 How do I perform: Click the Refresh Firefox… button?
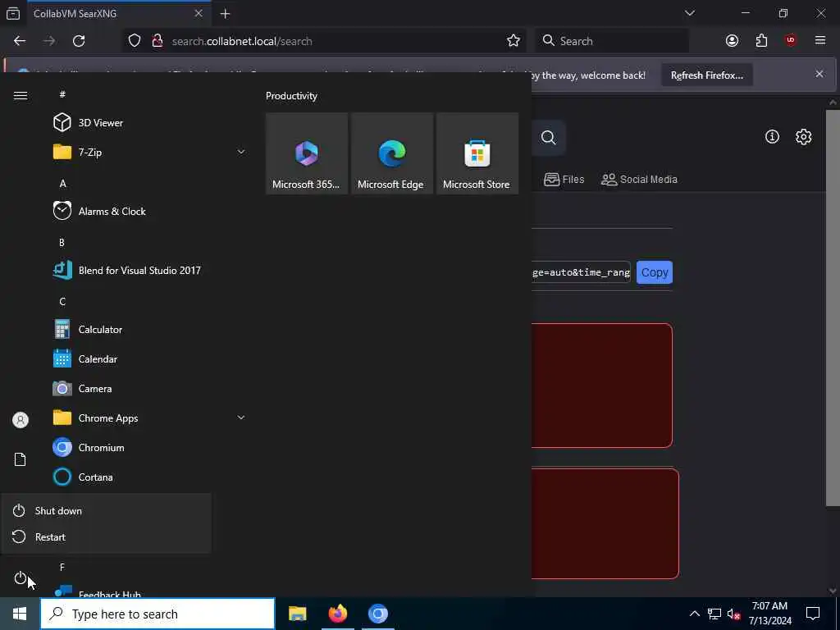point(706,75)
